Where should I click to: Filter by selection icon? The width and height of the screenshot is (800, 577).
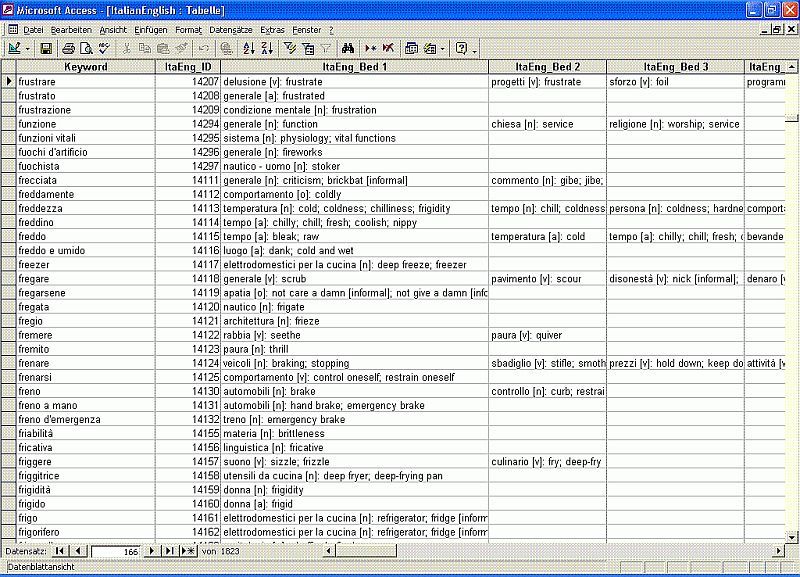click(x=290, y=48)
